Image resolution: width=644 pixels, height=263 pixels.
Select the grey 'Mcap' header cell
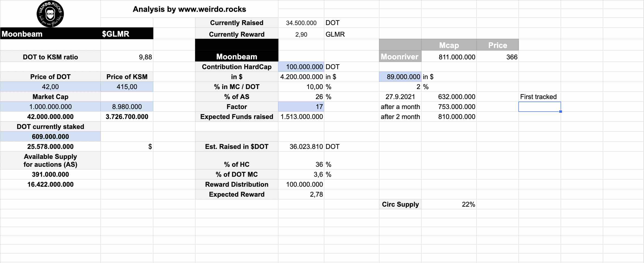coord(449,45)
